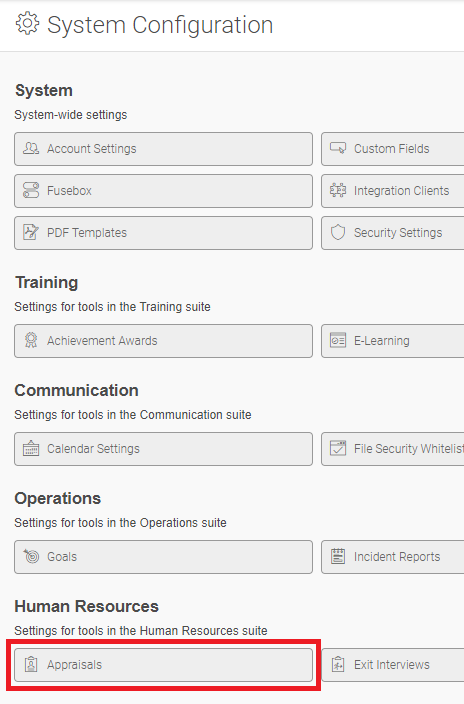Screen dimensions: 464x704
Task: Click the File Security Whitelist checkmark icon
Action: tap(338, 448)
